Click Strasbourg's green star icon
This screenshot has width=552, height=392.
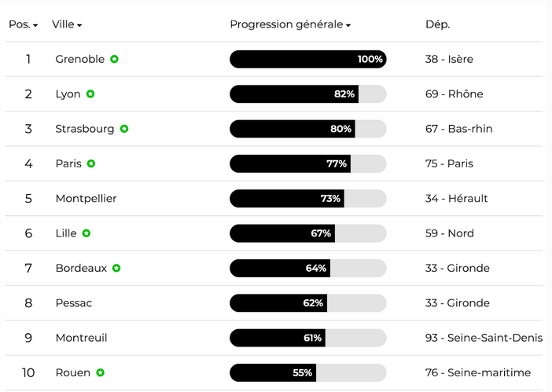124,129
